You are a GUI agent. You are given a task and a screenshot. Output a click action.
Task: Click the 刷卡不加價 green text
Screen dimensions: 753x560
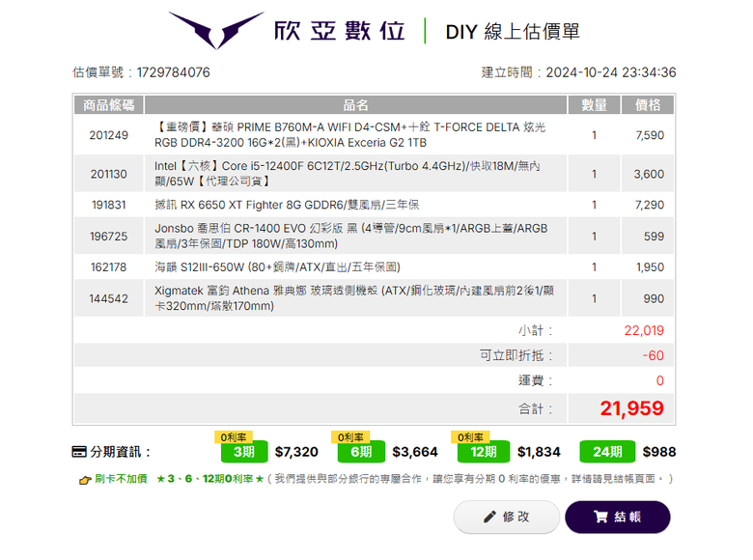pos(121,479)
